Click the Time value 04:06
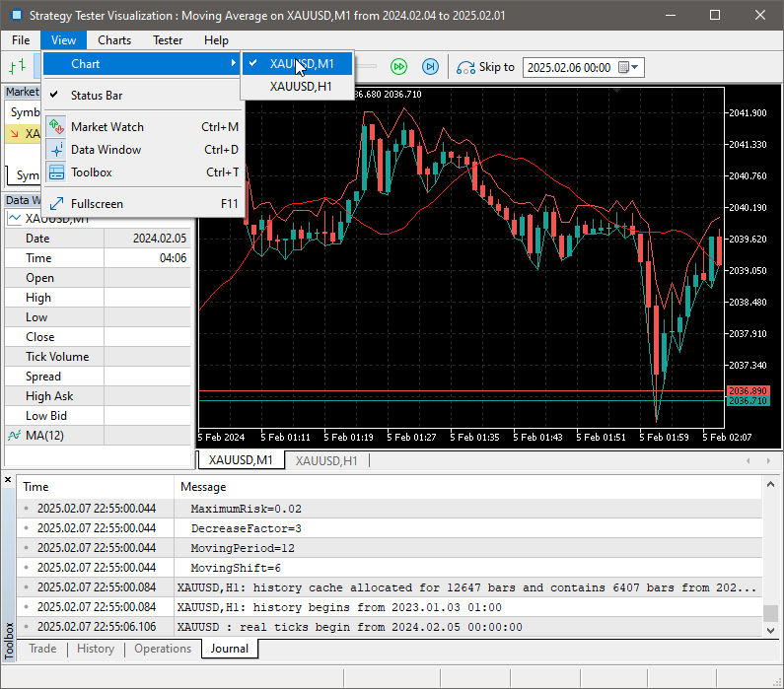 (x=173, y=258)
